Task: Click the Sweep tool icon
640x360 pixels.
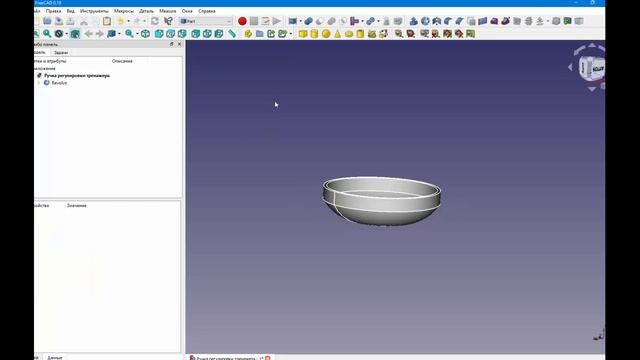Action: click(505, 21)
